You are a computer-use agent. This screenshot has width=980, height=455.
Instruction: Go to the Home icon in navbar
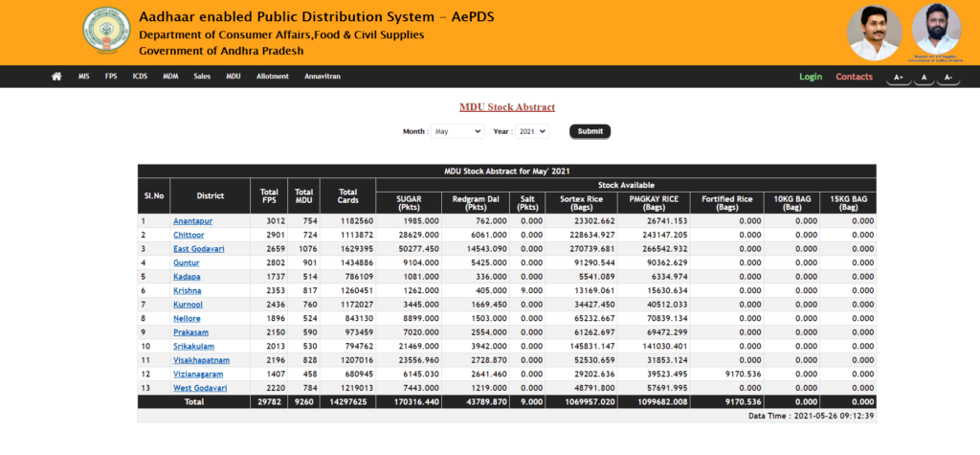pyautogui.click(x=56, y=77)
